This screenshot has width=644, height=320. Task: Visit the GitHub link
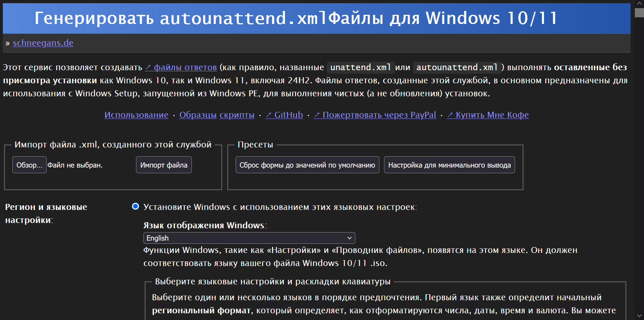[x=284, y=115]
